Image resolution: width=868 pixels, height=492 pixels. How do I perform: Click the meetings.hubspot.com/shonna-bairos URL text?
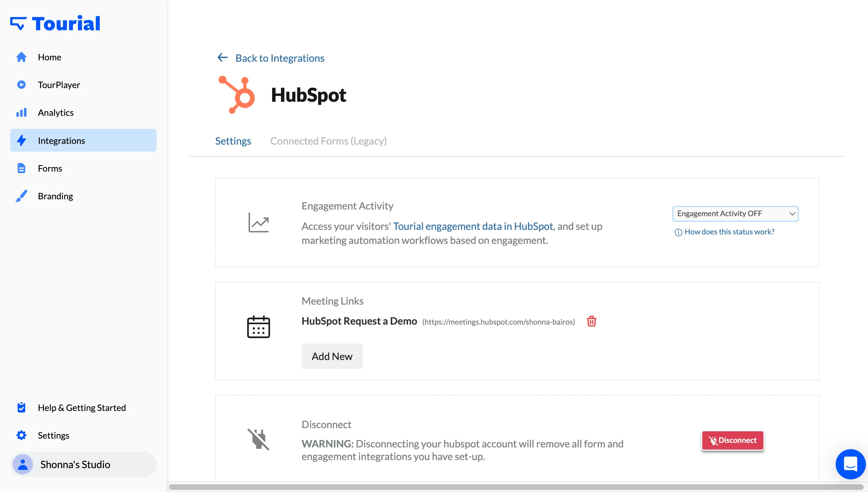pos(499,322)
